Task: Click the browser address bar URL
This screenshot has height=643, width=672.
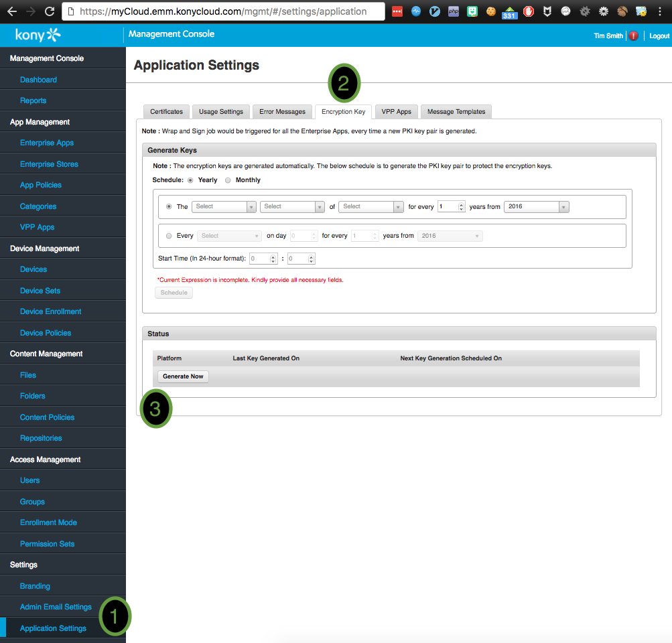Action: coord(223,11)
